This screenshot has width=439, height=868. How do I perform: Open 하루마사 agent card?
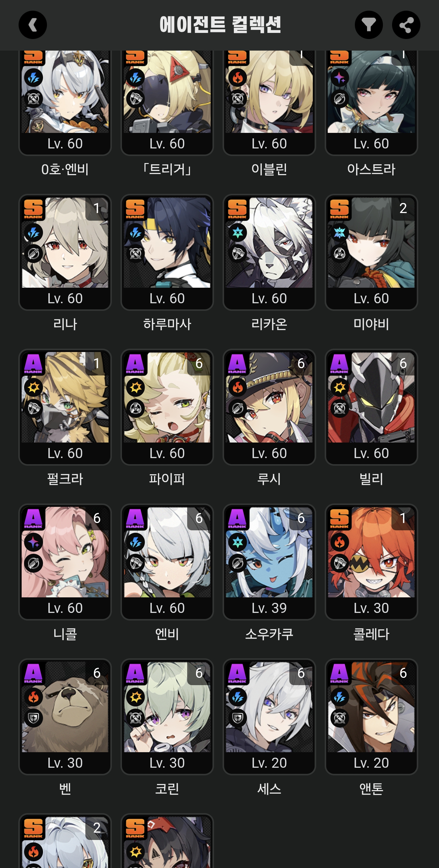coord(167,252)
